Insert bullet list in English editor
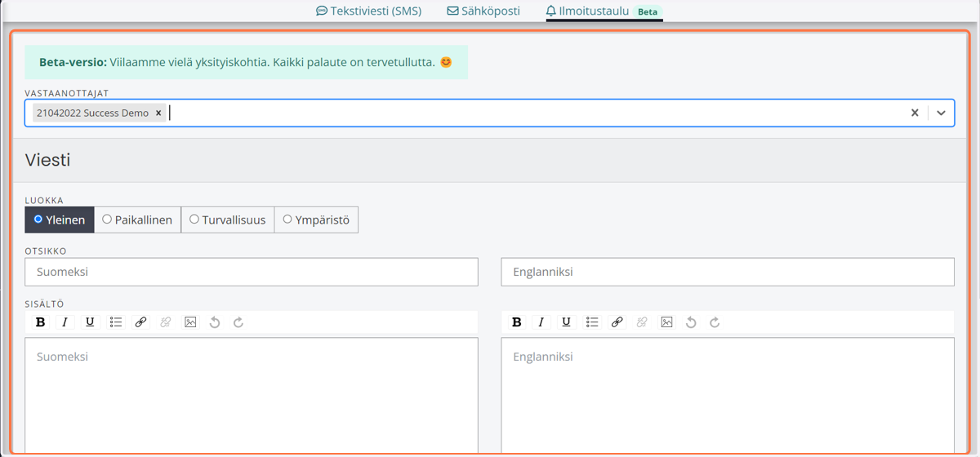 (592, 322)
